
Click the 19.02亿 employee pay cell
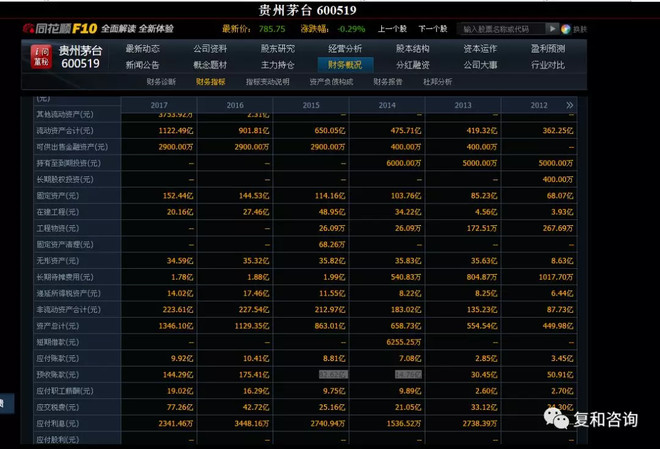coord(180,391)
